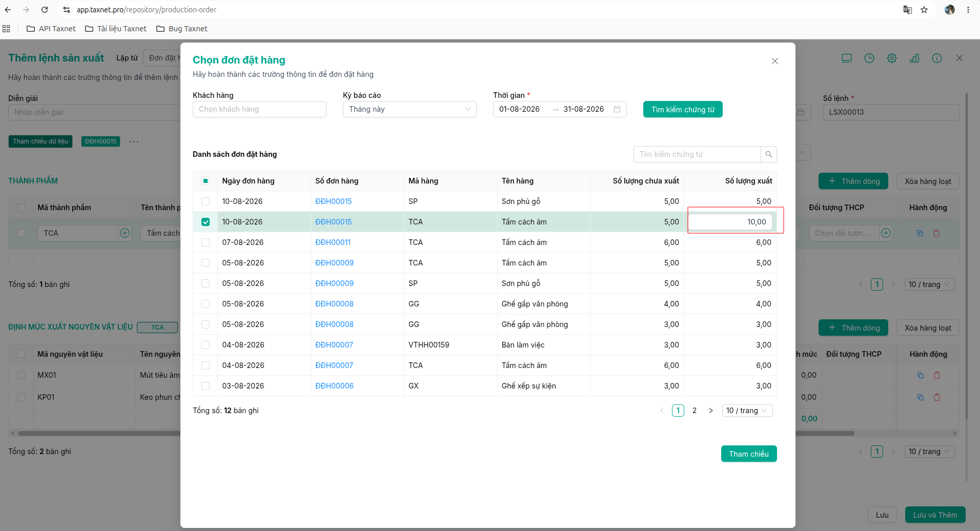Open the Chọn khách hàng combo box
This screenshot has height=531, width=980.
(259, 109)
